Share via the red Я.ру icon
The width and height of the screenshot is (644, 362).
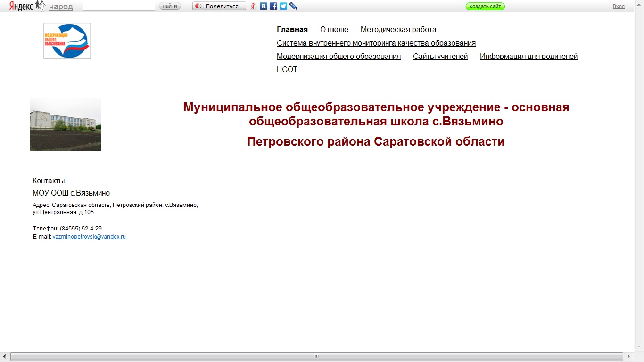click(x=253, y=6)
